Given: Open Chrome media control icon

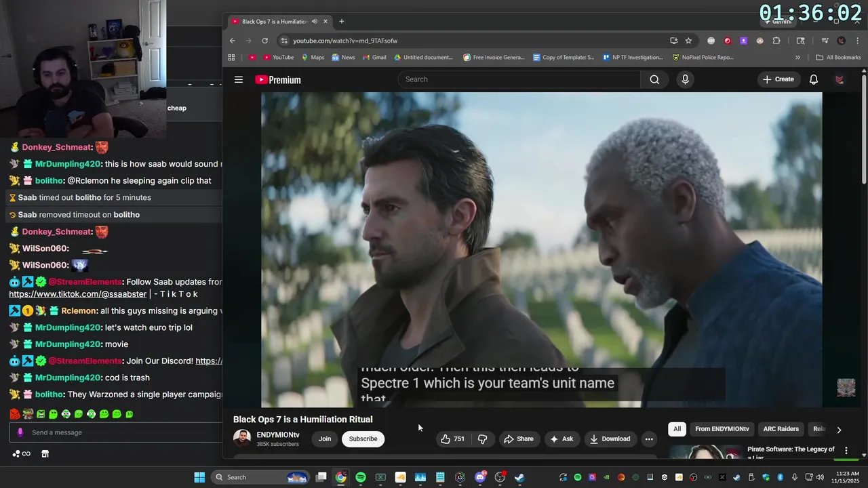Looking at the screenshot, I should (x=825, y=41).
